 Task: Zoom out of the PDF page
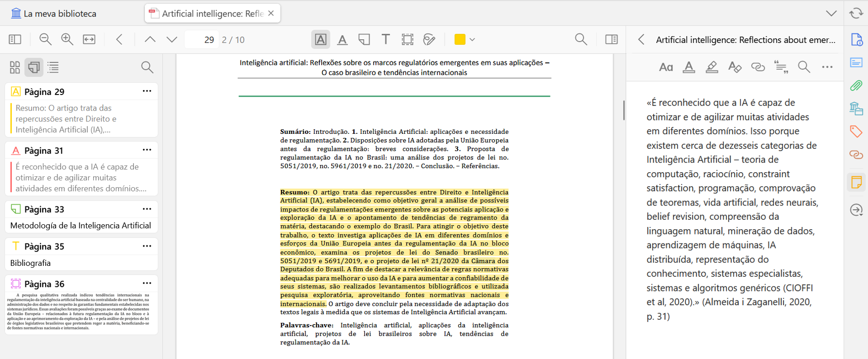coord(45,39)
